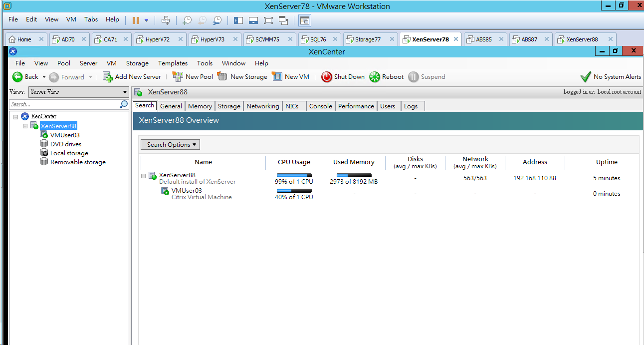The height and width of the screenshot is (345, 644).
Task: Open XenCenter Pool menu
Action: click(x=64, y=63)
